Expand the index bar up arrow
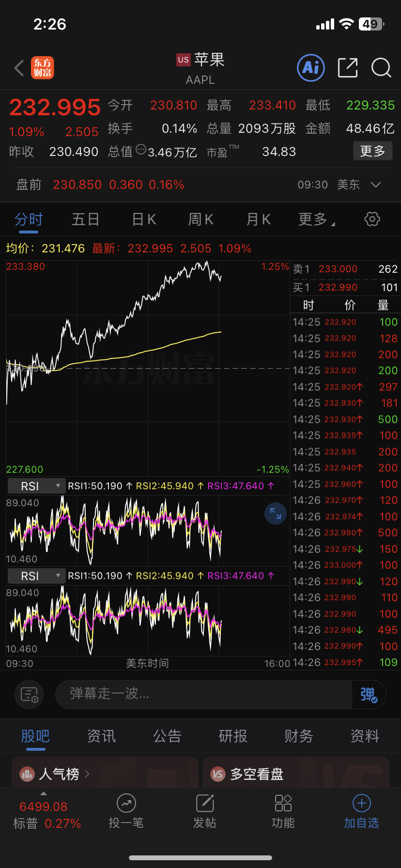Screen dimensions: 401x868 click(44, 793)
